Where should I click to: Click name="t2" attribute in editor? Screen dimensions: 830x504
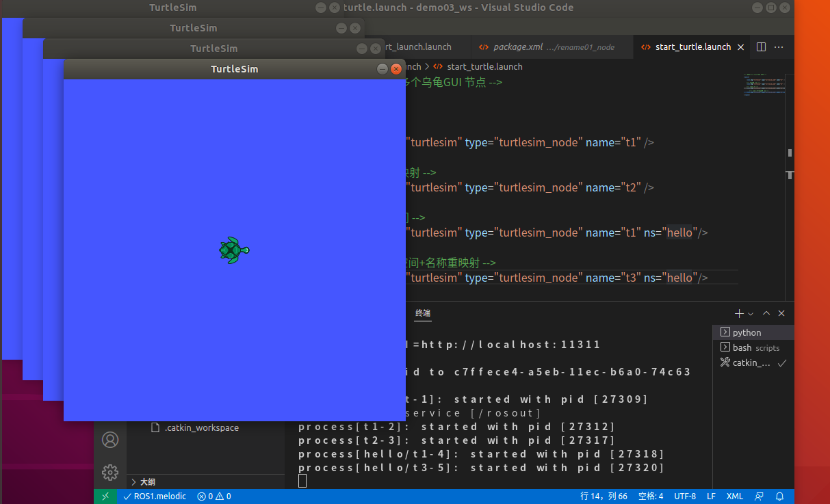click(x=613, y=187)
